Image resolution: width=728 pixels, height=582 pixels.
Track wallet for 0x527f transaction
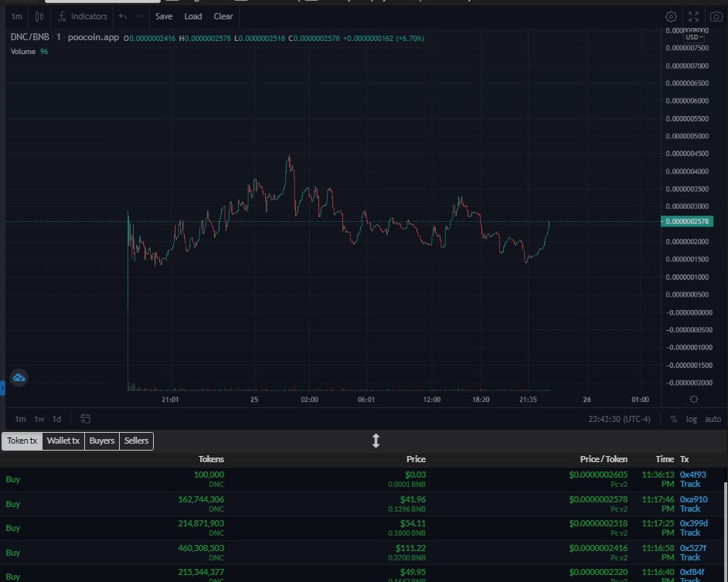coord(690,557)
